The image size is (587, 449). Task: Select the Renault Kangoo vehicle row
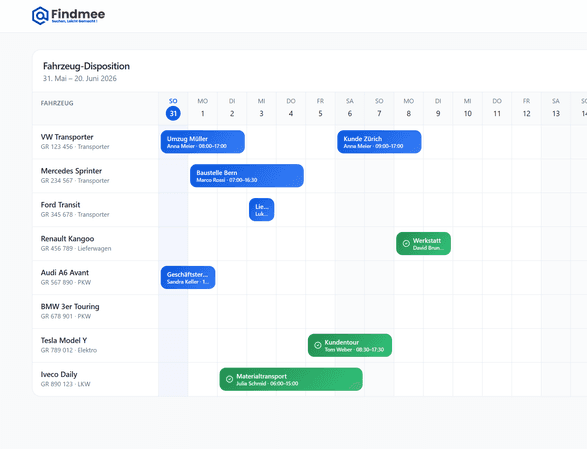(95, 243)
